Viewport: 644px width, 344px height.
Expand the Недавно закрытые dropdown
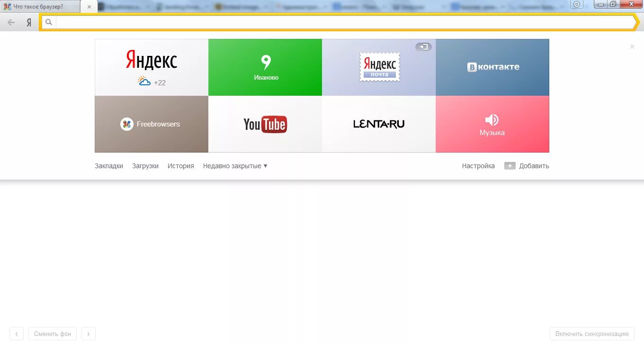tap(235, 166)
